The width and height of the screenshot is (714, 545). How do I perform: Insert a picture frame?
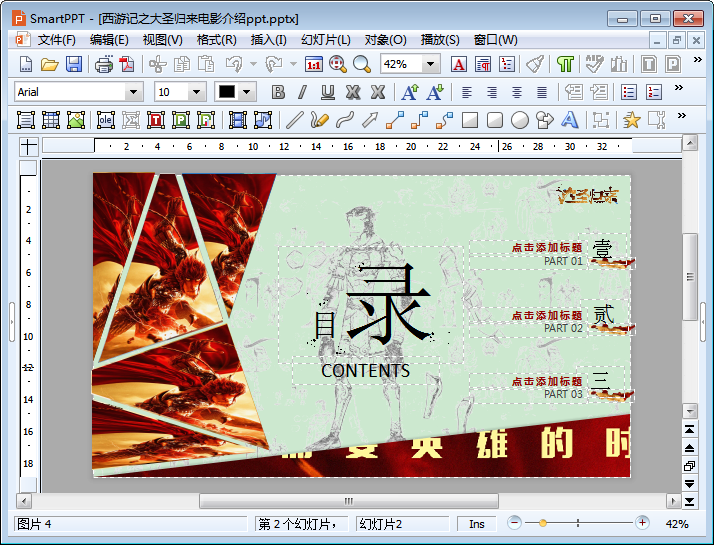pos(76,120)
